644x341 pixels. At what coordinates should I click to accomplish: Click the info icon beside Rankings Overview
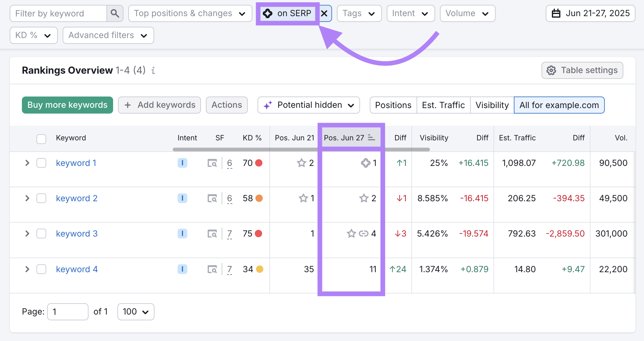click(x=153, y=70)
